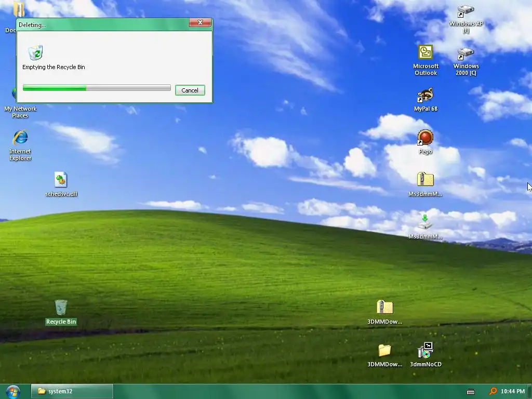Open Internet Explorer desktop icon
The height and width of the screenshot is (399, 532).
tap(20, 145)
